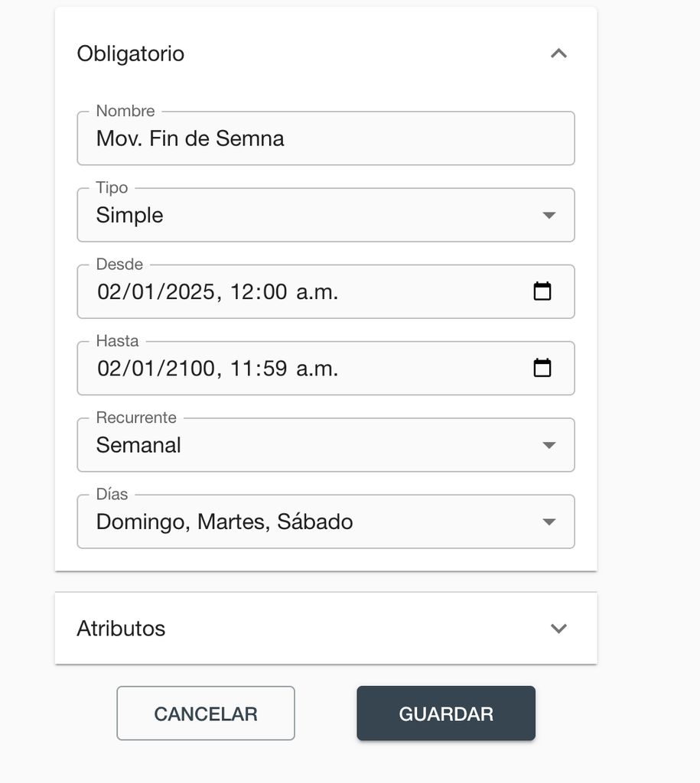This screenshot has height=783, width=700.
Task: Focus the Nombre text field
Action: [325, 138]
